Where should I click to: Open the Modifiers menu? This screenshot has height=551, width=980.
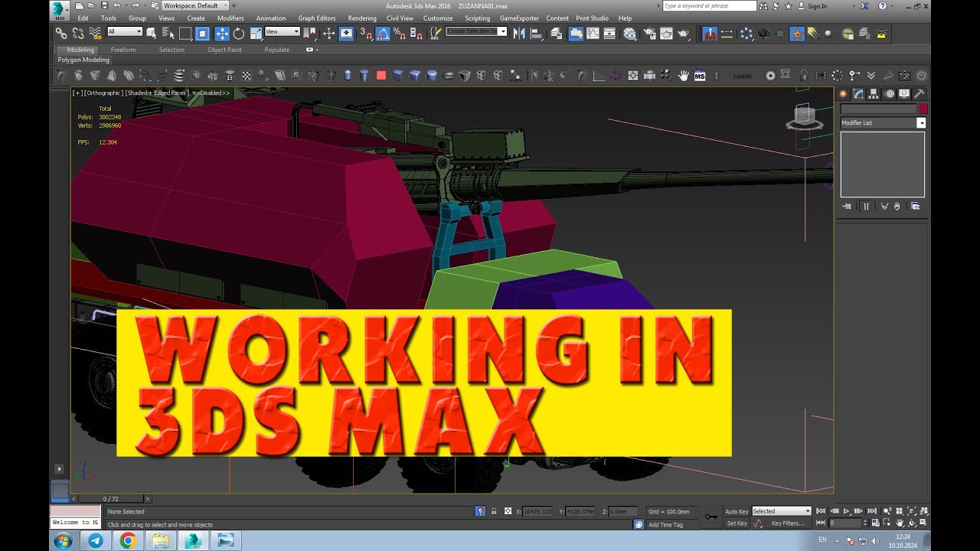[x=230, y=18]
